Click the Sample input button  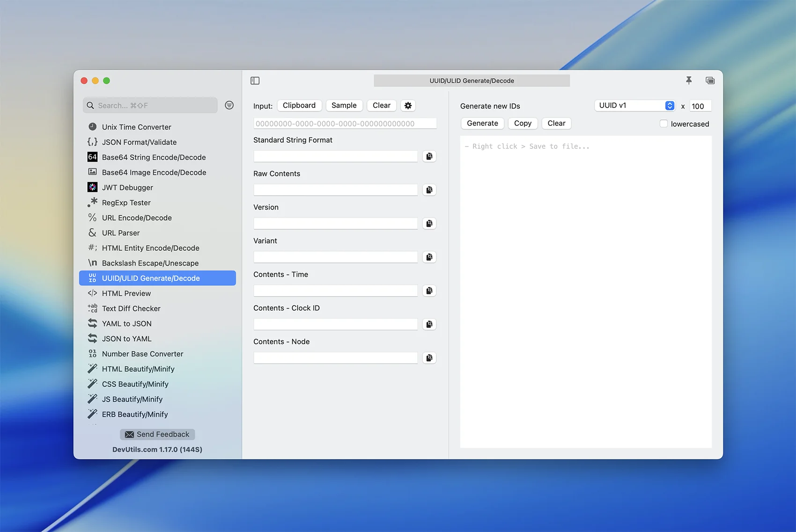[344, 106]
